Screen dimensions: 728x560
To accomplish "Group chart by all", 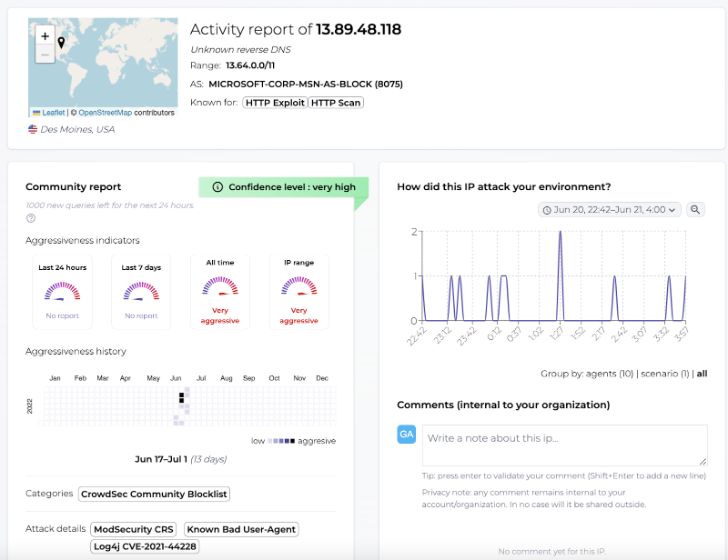I will [x=702, y=373].
